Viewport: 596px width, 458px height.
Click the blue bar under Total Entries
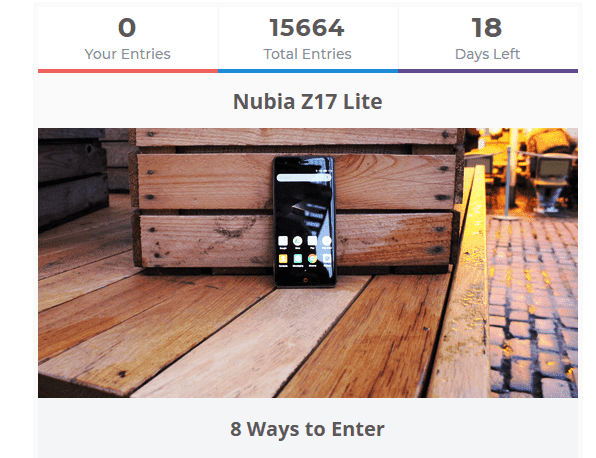coord(308,71)
